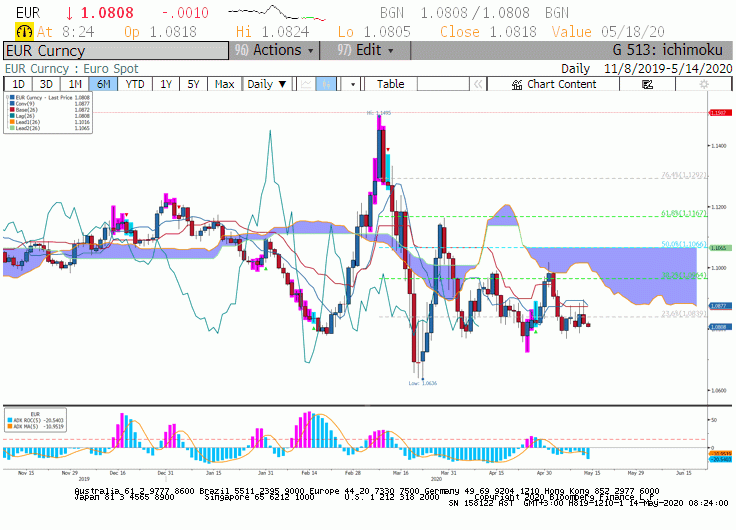This screenshot has height=530, width=736.
Task: Click the date range 11/8/2019-5/14/2020
Action: coord(668,69)
